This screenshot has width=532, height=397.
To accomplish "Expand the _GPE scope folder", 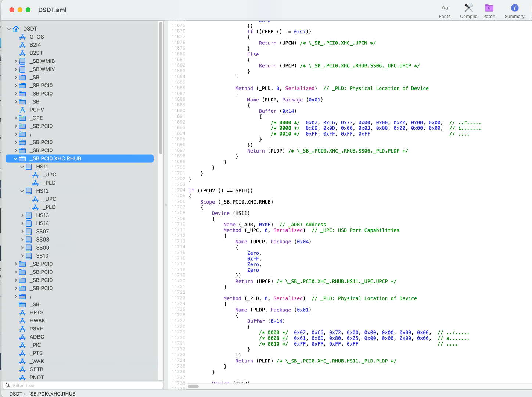I will [x=15, y=118].
